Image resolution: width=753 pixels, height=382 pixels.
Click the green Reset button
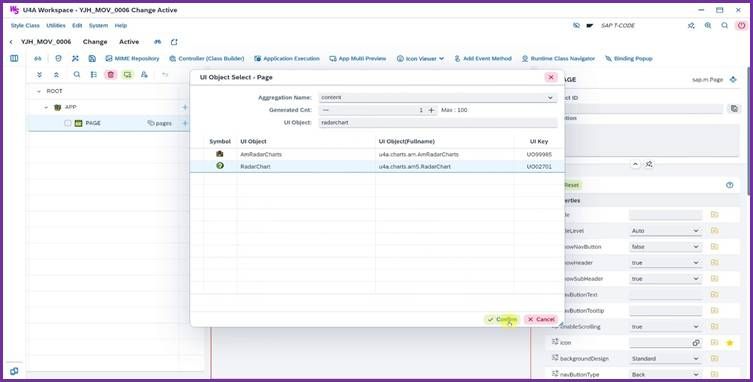tap(571, 185)
